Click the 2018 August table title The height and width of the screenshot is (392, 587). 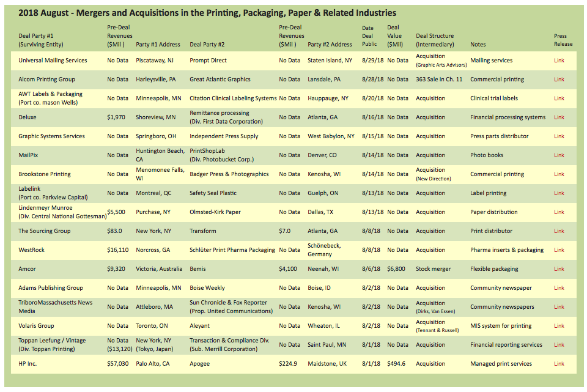[207, 13]
